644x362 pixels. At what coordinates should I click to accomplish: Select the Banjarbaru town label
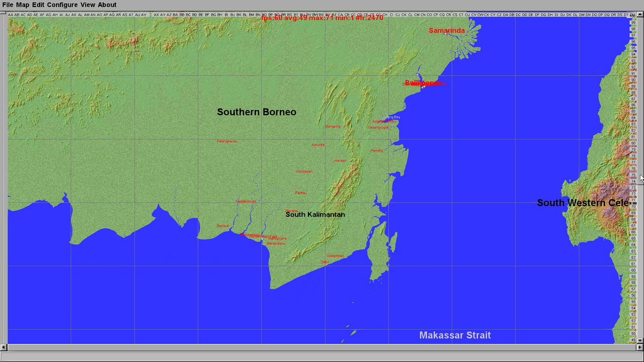[x=276, y=244]
